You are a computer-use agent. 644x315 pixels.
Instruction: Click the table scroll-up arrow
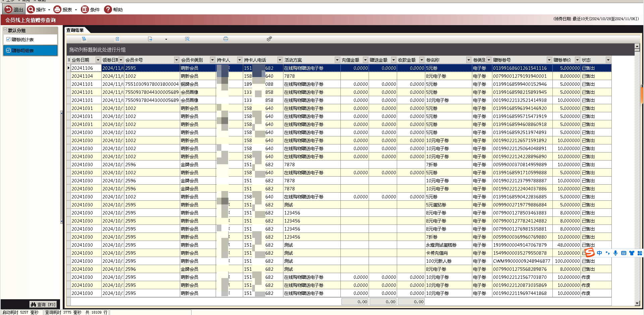point(637,46)
